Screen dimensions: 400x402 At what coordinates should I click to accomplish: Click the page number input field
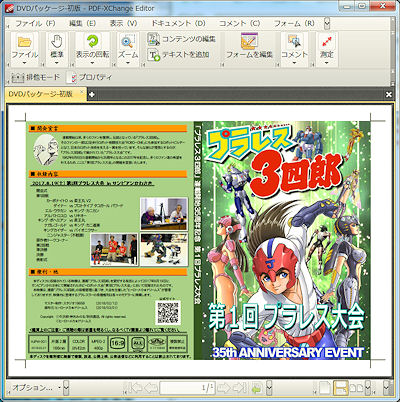coord(187,388)
